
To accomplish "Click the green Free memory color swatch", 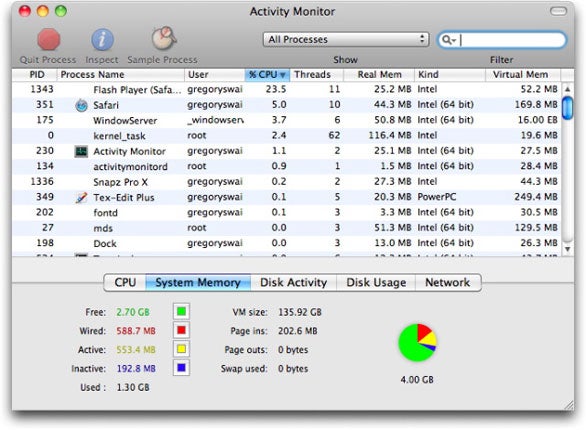I will [181, 311].
